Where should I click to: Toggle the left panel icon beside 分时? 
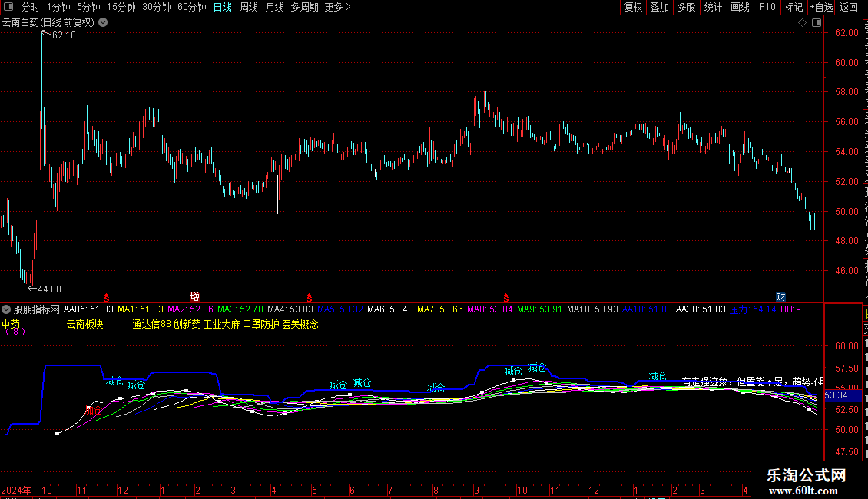8,7
